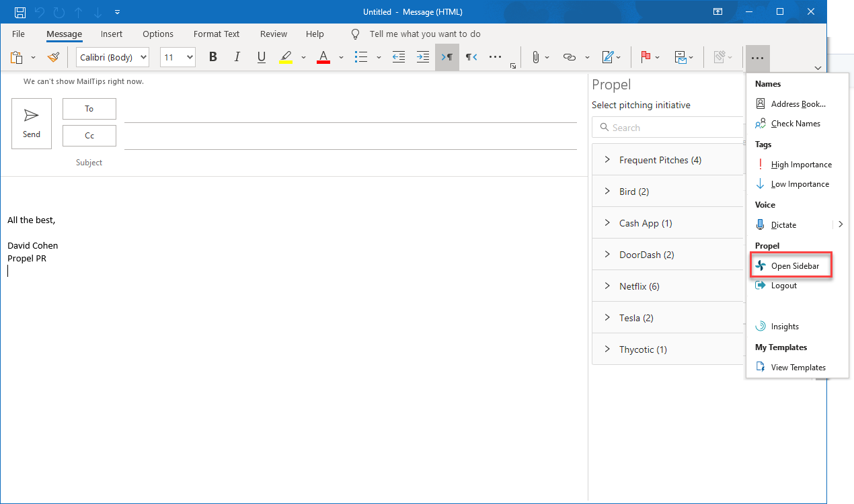Send the email message
The height and width of the screenshot is (504, 854).
[x=32, y=124]
